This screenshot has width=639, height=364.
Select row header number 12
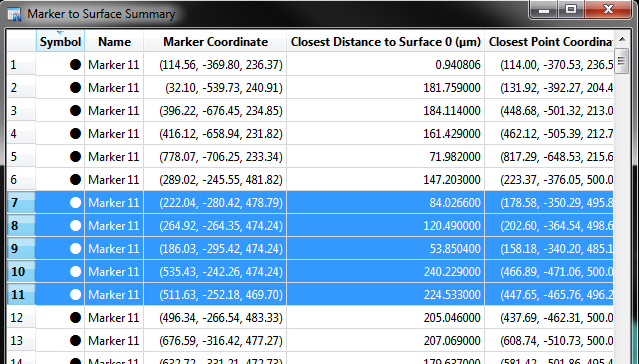pyautogui.click(x=21, y=318)
